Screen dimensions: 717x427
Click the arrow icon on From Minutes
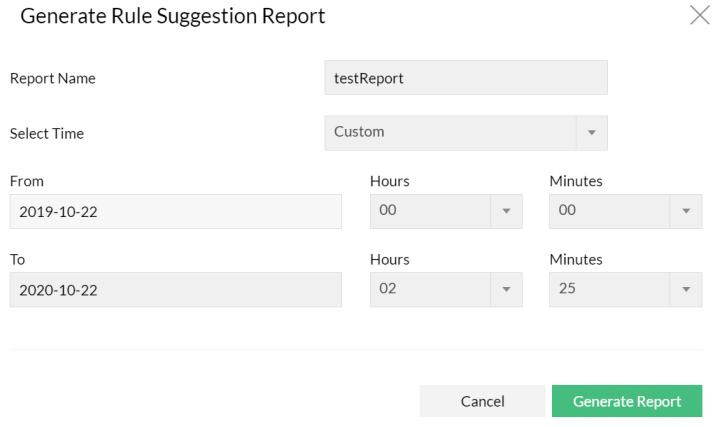click(x=685, y=211)
